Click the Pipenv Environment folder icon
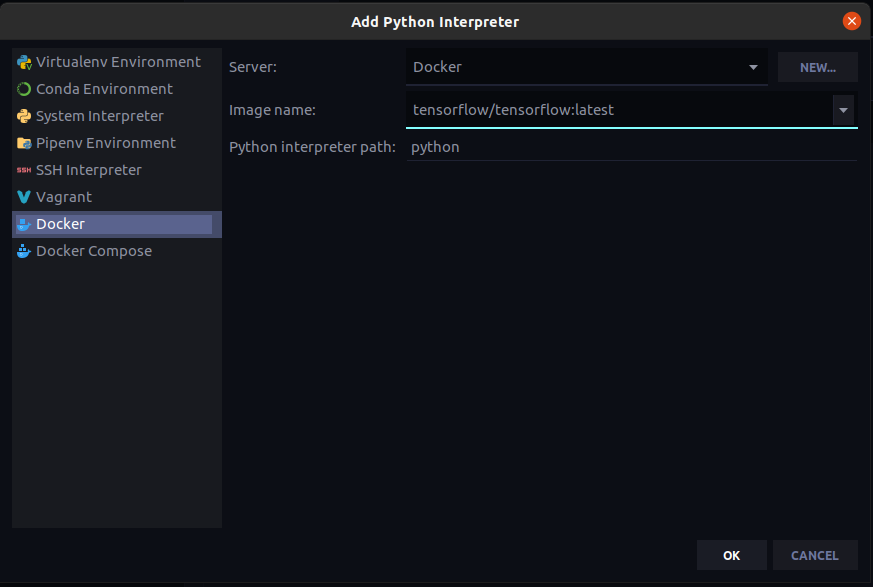This screenshot has height=587, width=873. 24,143
